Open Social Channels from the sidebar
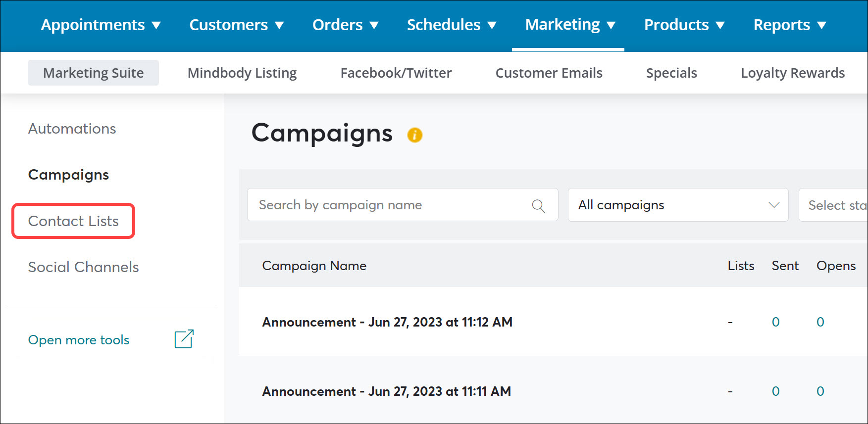The width and height of the screenshot is (868, 424). point(83,267)
